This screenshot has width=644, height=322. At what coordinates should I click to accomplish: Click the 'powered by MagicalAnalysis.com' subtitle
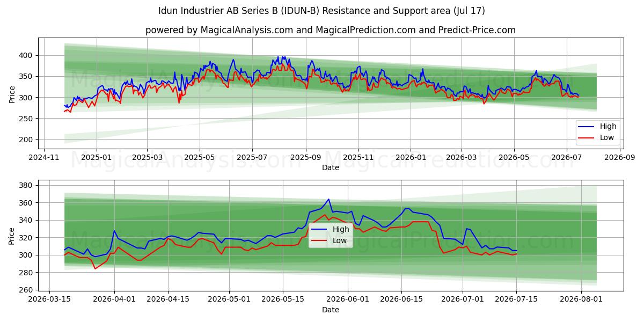tap(330, 30)
